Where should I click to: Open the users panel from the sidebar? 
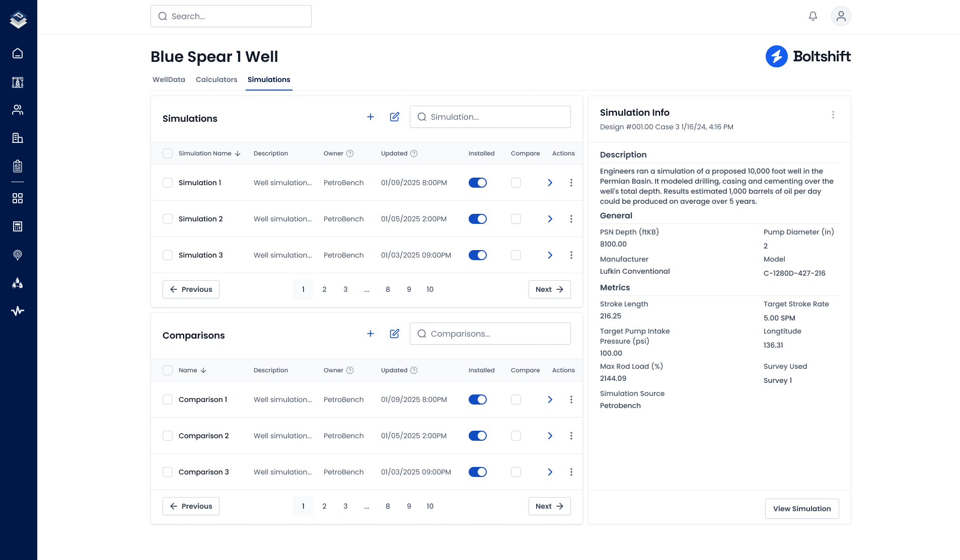pos(18,110)
